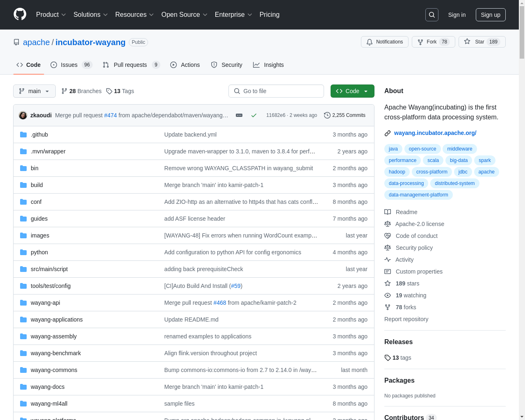Viewport: 525px width, 420px height.
Task: Click the Sign in link
Action: 457,15
